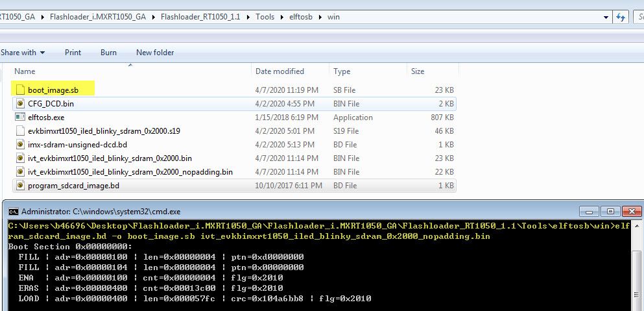
Task: Expand breadcrumb arrow after Flashloader_RT1050_1.1
Action: [248, 18]
